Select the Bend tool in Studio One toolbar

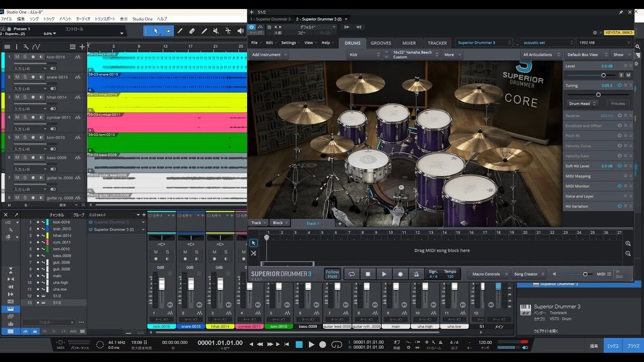[228, 31]
